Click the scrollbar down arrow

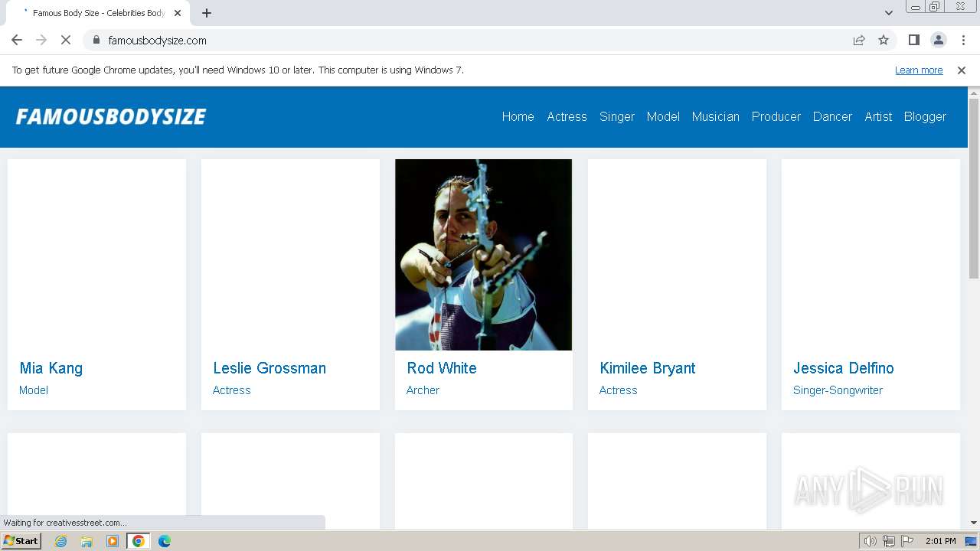[x=974, y=523]
